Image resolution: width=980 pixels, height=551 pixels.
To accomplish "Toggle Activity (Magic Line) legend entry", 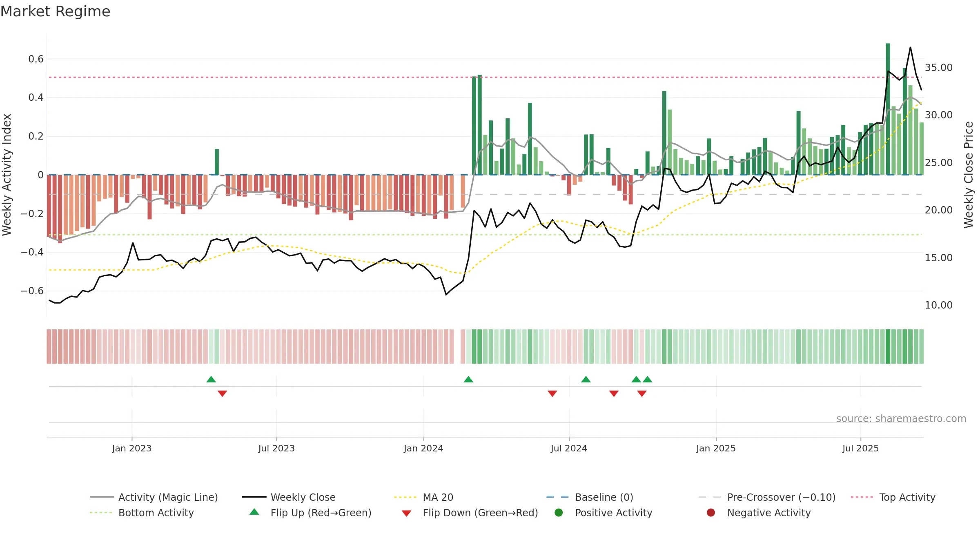I will click(154, 497).
